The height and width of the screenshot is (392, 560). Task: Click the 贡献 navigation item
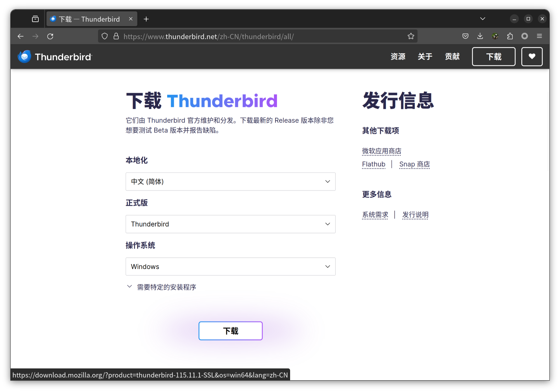click(x=452, y=57)
